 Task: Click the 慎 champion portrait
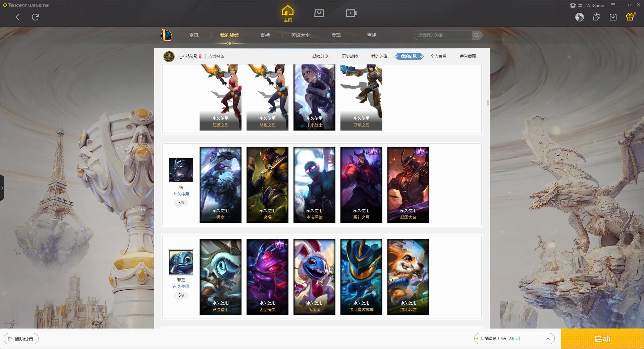[181, 170]
